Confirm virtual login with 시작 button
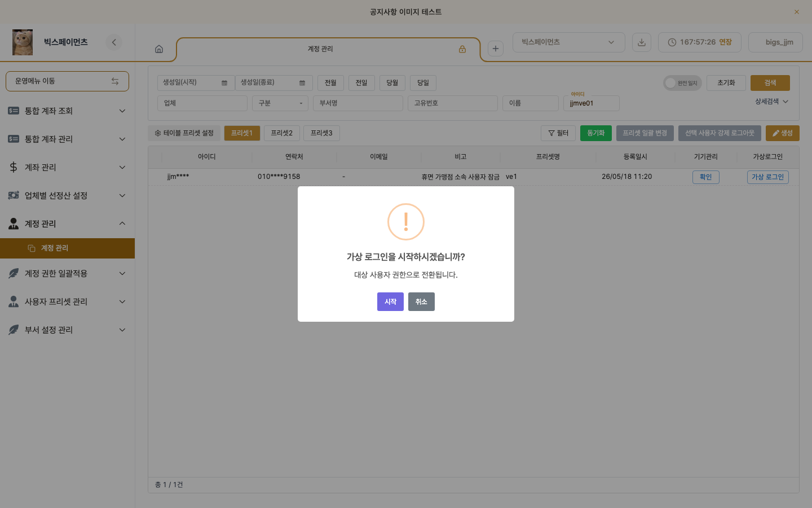This screenshot has width=812, height=508. click(390, 301)
